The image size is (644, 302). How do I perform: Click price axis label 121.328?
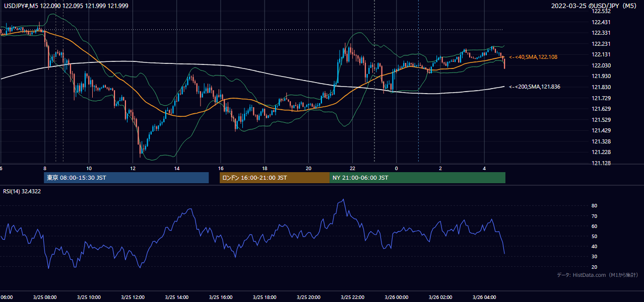pos(601,141)
